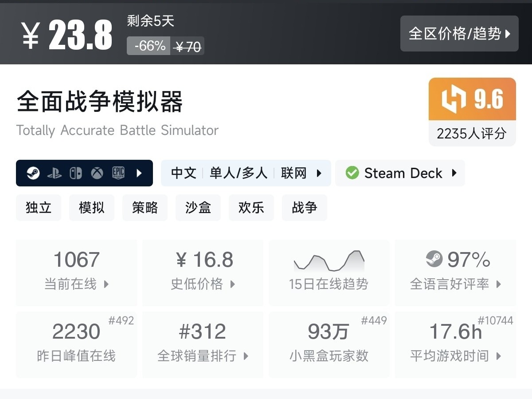The width and height of the screenshot is (532, 399).
Task: Click the -66% discount badge
Action: point(149,46)
